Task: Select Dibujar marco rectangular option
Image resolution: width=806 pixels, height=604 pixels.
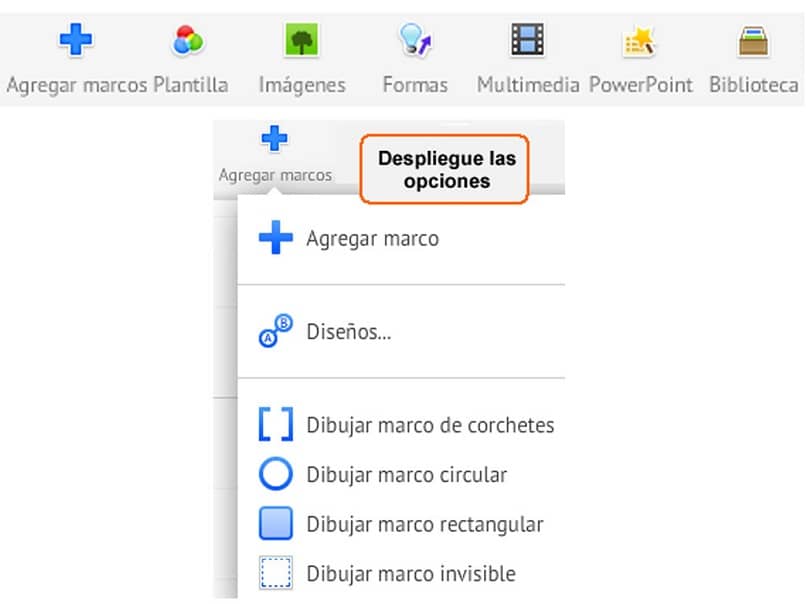Action: (424, 523)
